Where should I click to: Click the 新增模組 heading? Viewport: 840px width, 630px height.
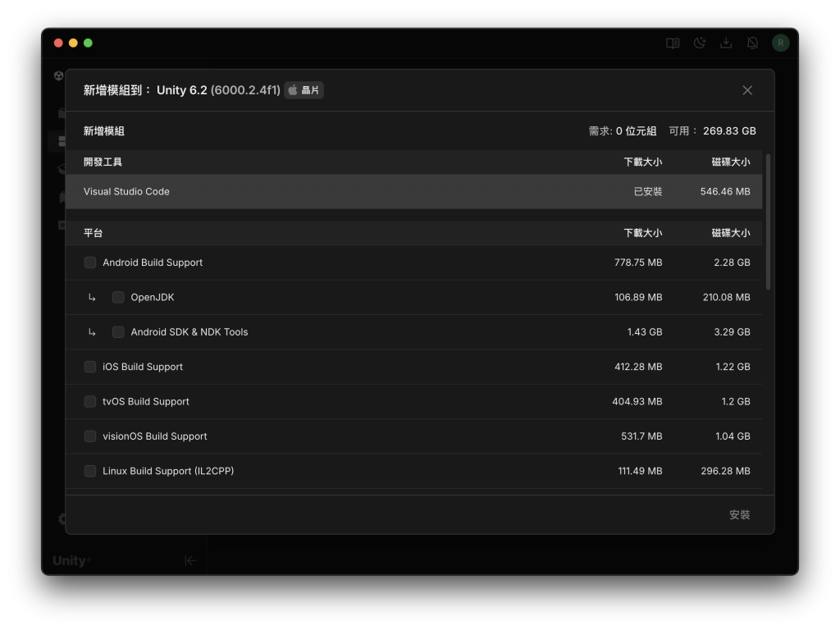pyautogui.click(x=104, y=130)
